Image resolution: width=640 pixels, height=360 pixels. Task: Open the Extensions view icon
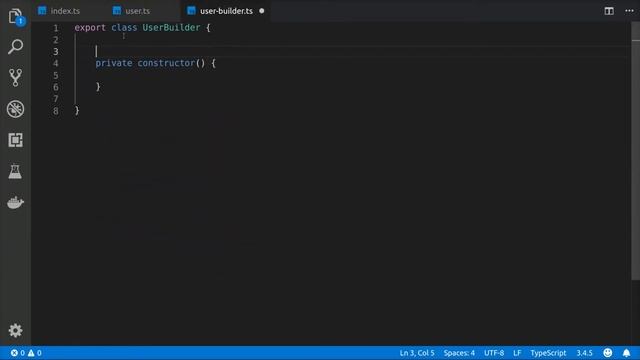[x=16, y=140]
